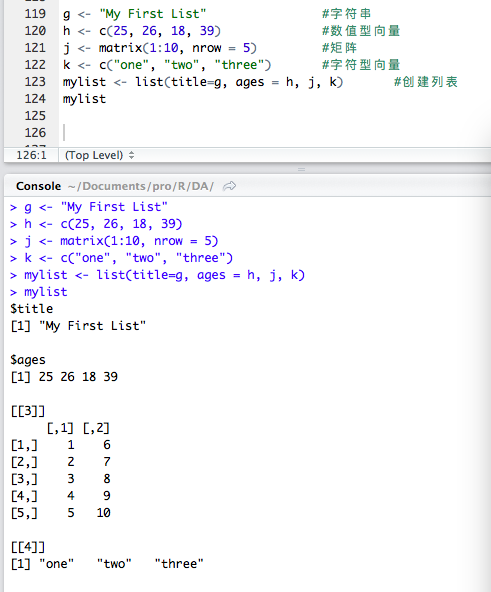Click line number 120 in gutter

35,31
